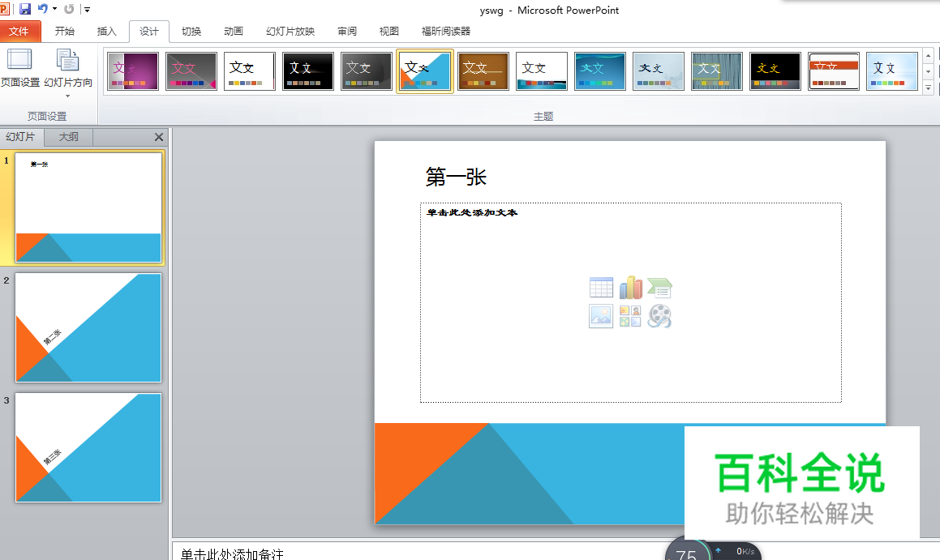Select slide 3 thumbnail 第三张
The image size is (940, 560).
pos(88,447)
